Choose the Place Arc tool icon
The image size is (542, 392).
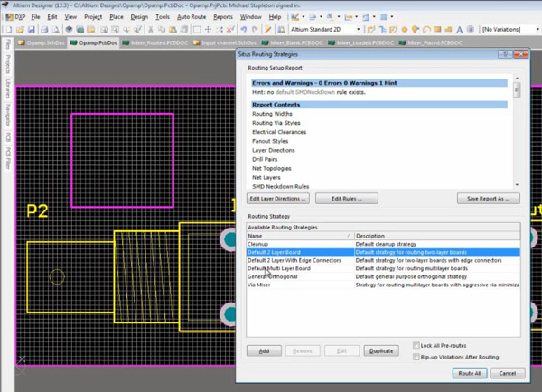[426, 30]
